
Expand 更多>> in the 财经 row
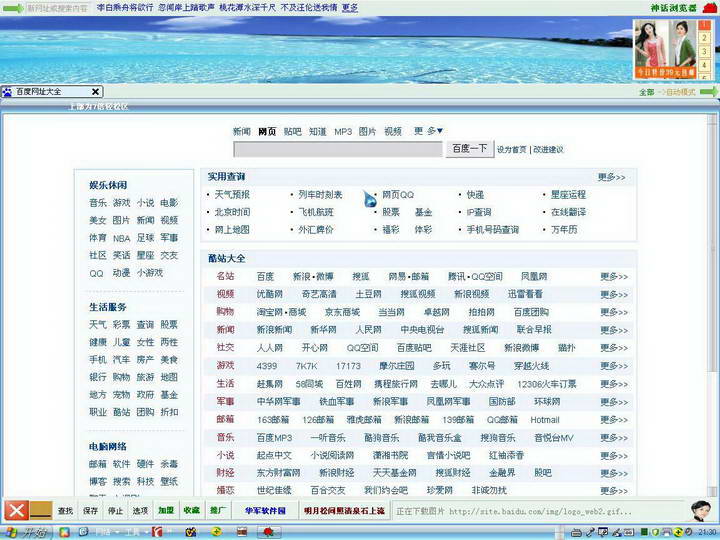point(614,473)
